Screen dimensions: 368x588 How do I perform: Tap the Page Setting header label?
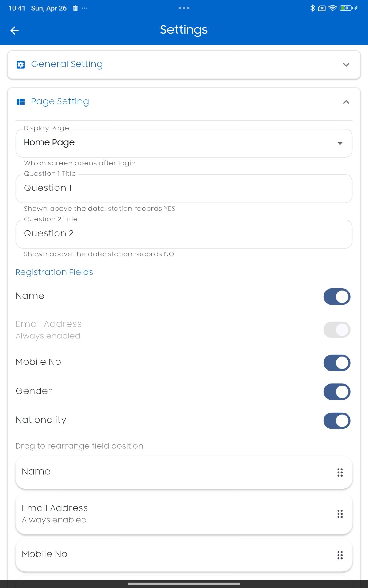[60, 101]
